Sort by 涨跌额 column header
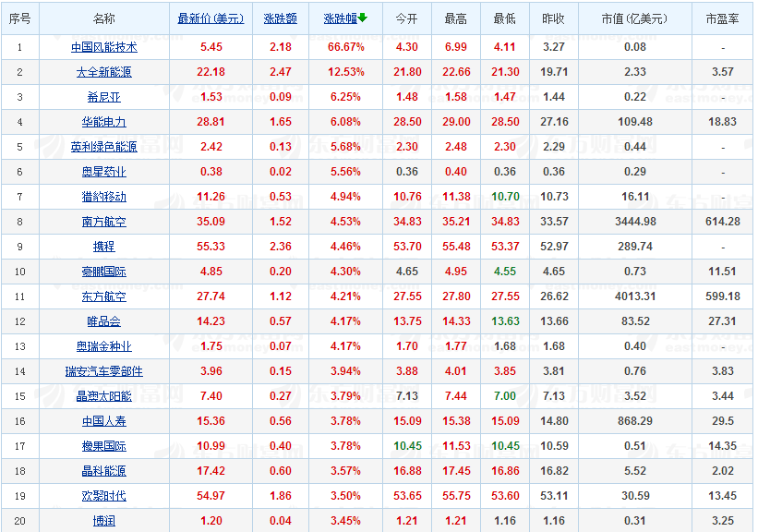This screenshot has height=532, width=758. tap(281, 18)
